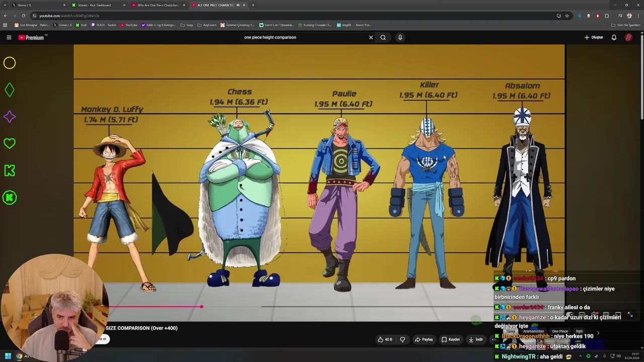Open the YouTube account avatar menu
The height and width of the screenshot is (362, 644).
(629, 37)
